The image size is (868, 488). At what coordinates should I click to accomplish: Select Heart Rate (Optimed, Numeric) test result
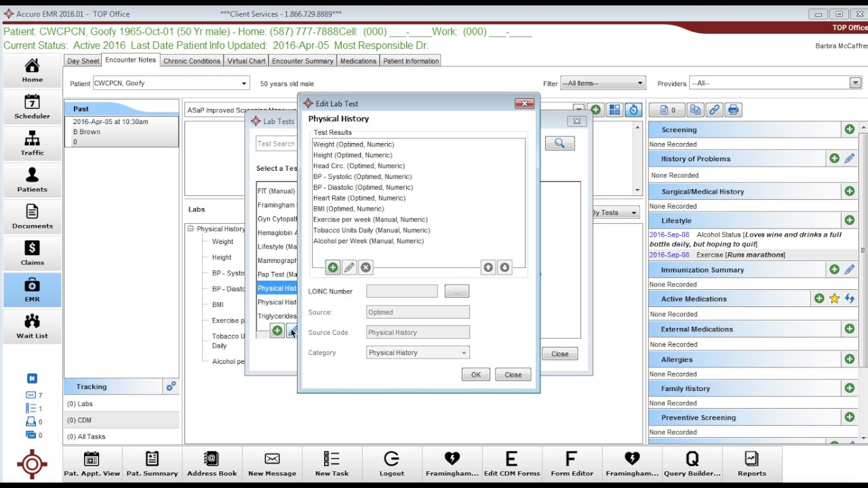click(359, 198)
